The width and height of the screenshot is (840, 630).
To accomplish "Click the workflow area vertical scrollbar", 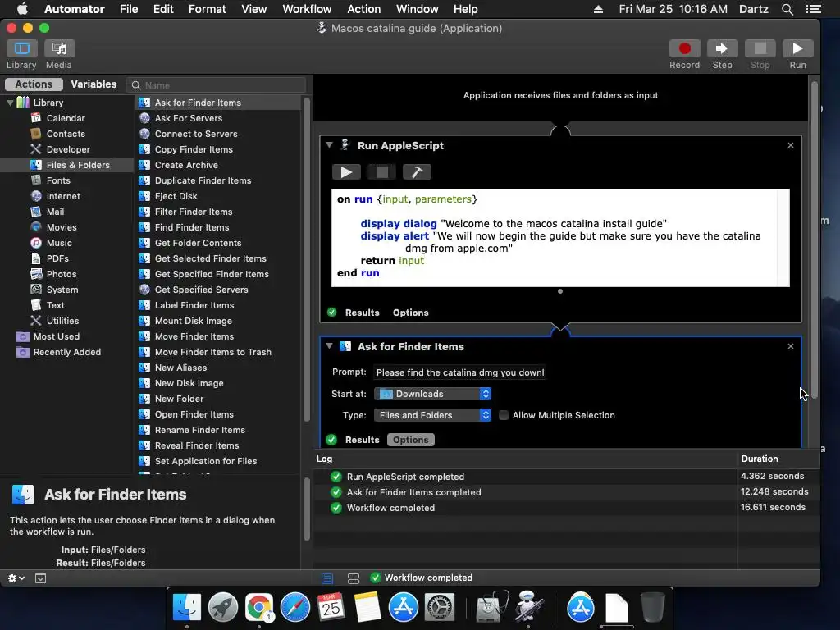I will [x=815, y=240].
